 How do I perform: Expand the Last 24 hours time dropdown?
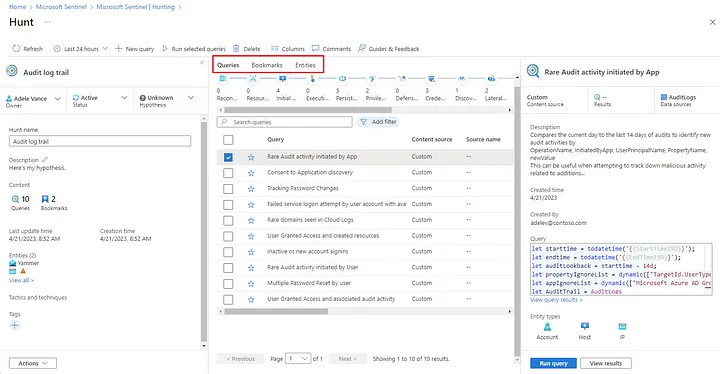click(81, 49)
